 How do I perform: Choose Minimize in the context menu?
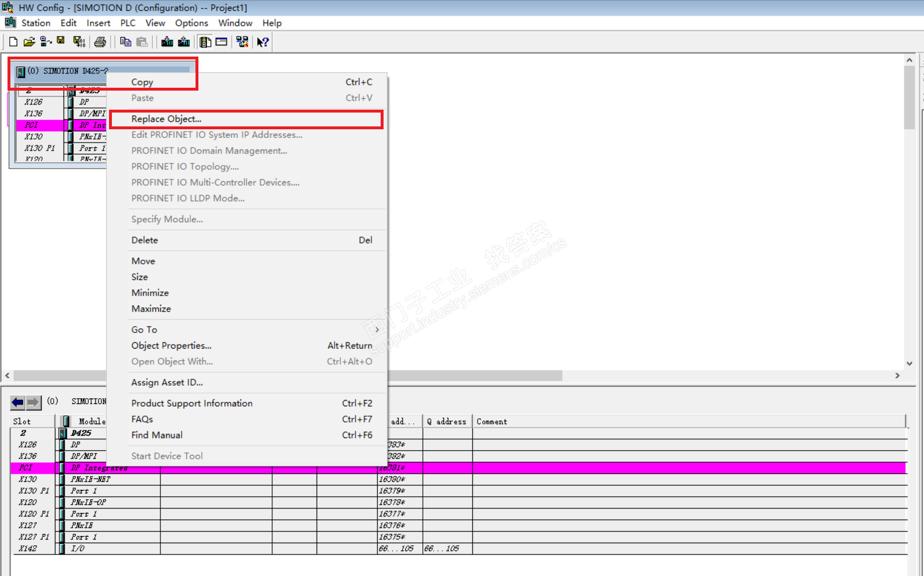[x=247, y=293]
